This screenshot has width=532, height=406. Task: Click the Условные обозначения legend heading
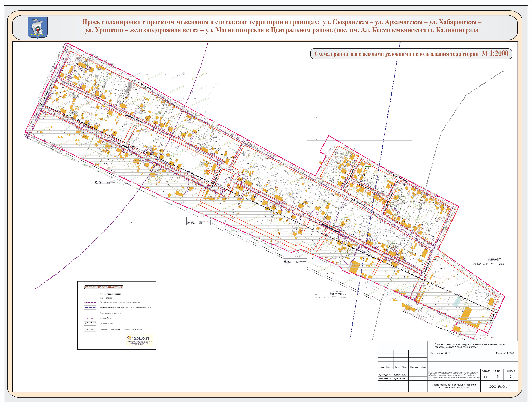104,287
